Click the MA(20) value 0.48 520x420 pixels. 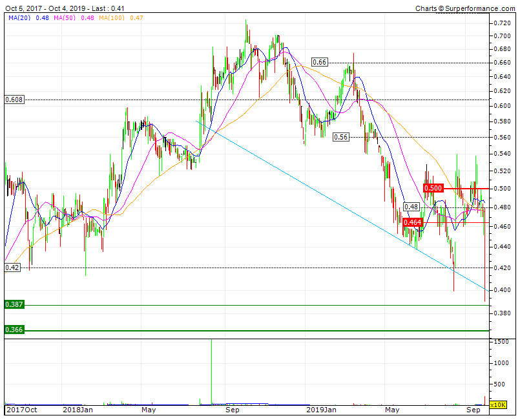click(x=43, y=18)
